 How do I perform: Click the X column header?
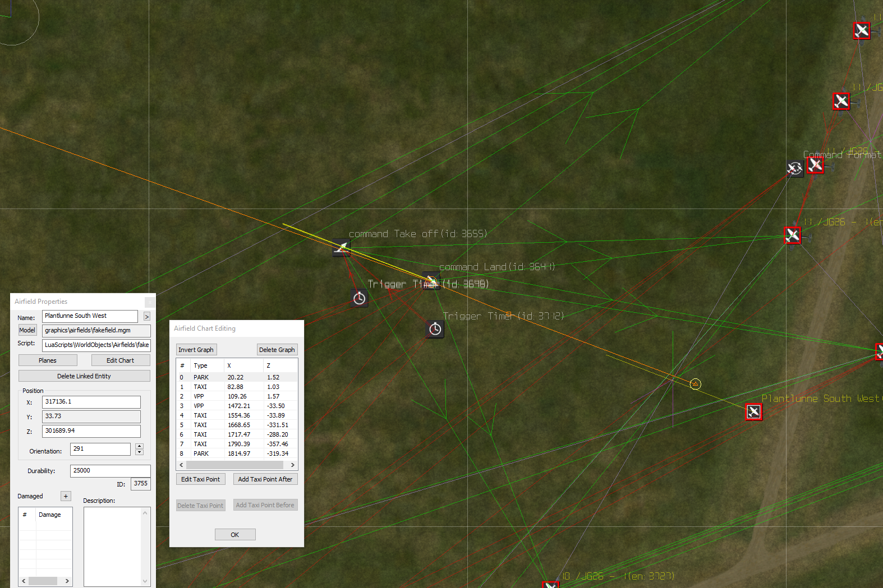tap(243, 365)
